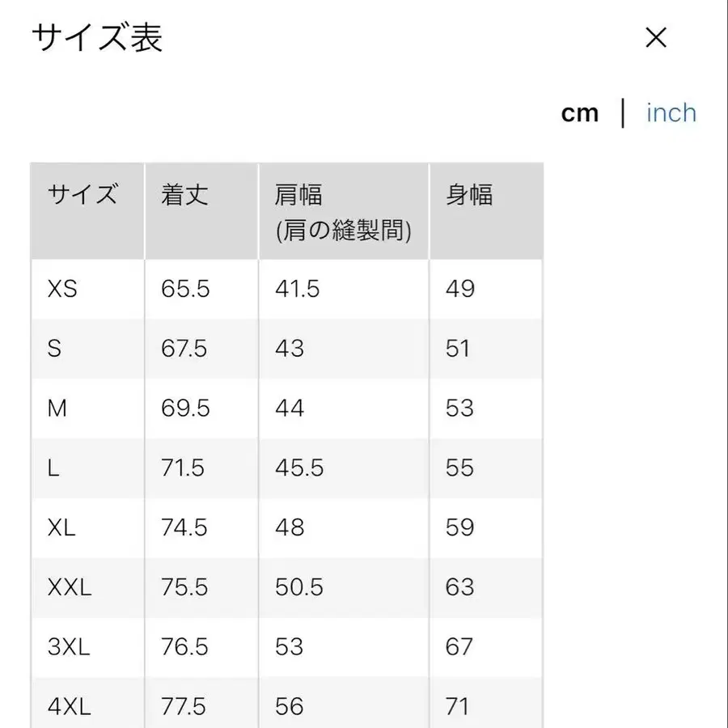Close the サイズ表 size chart
Screen dimensions: 728x728
click(x=656, y=38)
